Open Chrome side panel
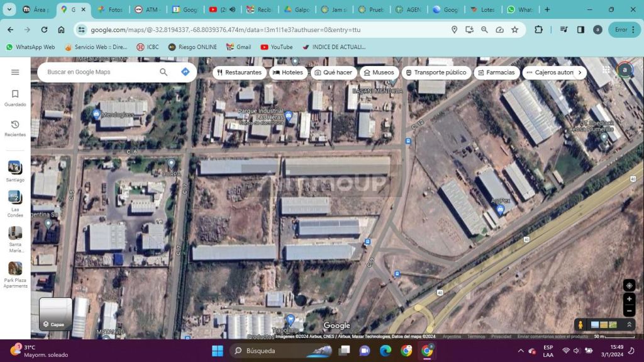The width and height of the screenshot is (644, 362). tap(580, 30)
